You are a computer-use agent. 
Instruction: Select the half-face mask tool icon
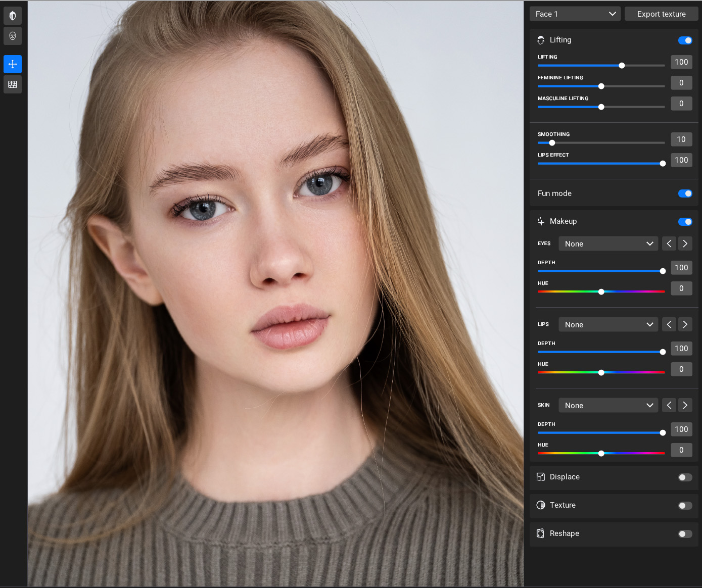pyautogui.click(x=13, y=16)
